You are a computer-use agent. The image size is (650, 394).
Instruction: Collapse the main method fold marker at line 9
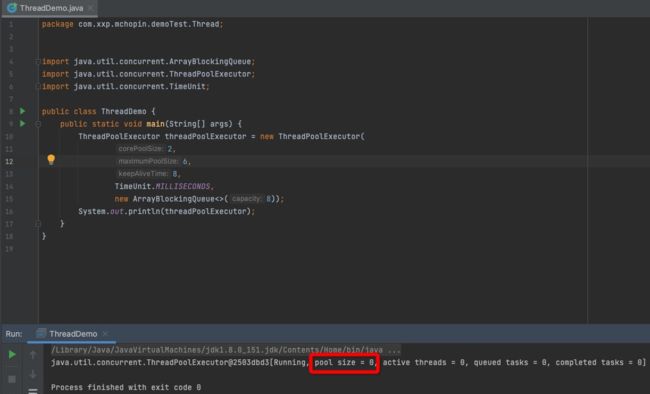(38, 124)
